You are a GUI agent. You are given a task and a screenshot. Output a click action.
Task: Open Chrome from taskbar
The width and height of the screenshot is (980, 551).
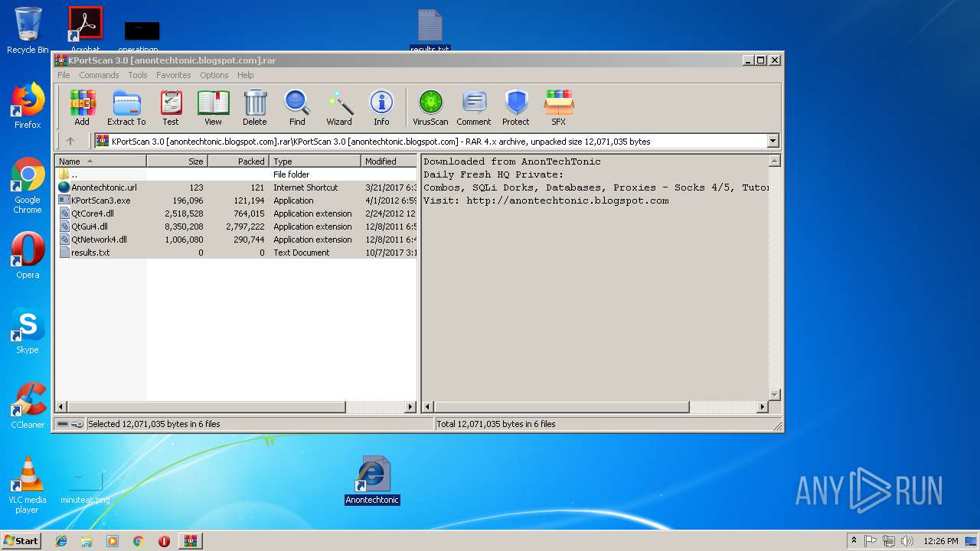click(x=138, y=541)
